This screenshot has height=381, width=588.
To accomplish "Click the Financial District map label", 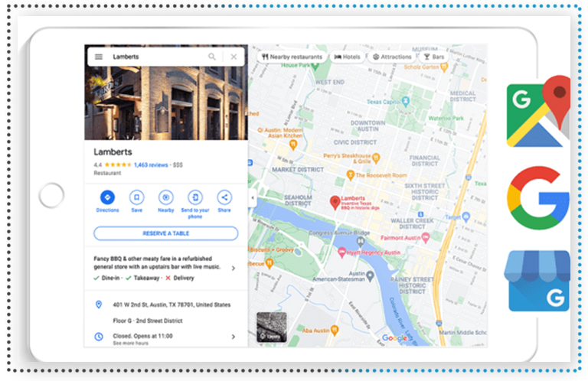I will 424,161.
